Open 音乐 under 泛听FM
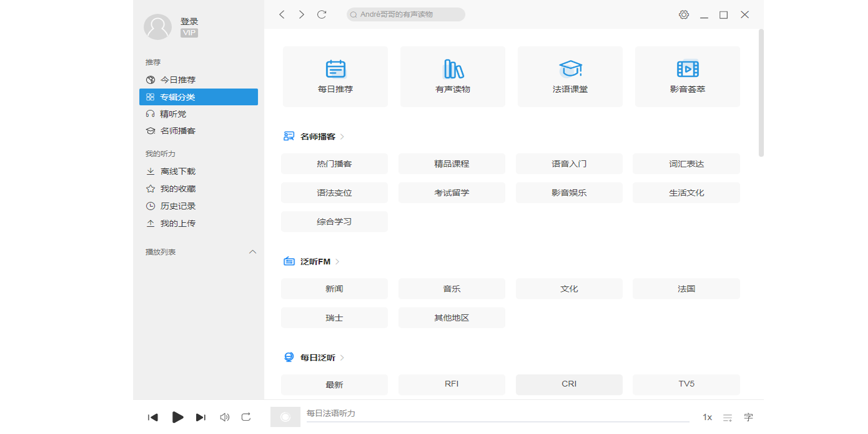 (x=452, y=289)
